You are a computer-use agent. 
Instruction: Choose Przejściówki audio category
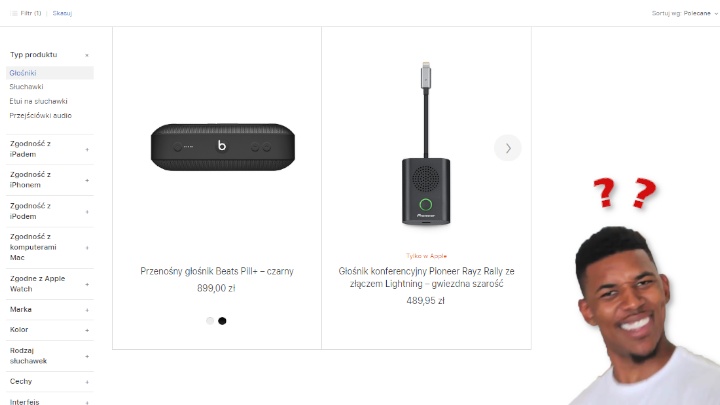pos(40,115)
